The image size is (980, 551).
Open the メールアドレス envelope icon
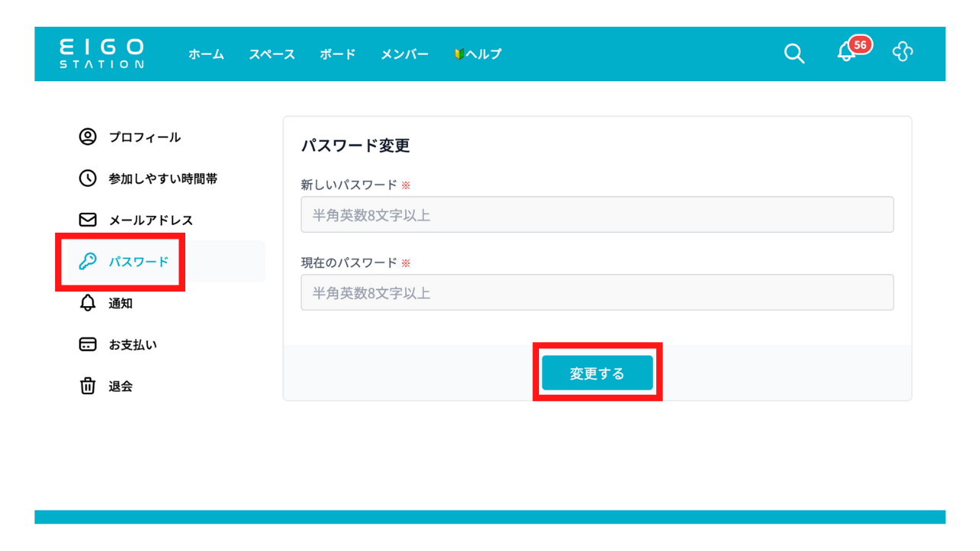click(x=88, y=220)
